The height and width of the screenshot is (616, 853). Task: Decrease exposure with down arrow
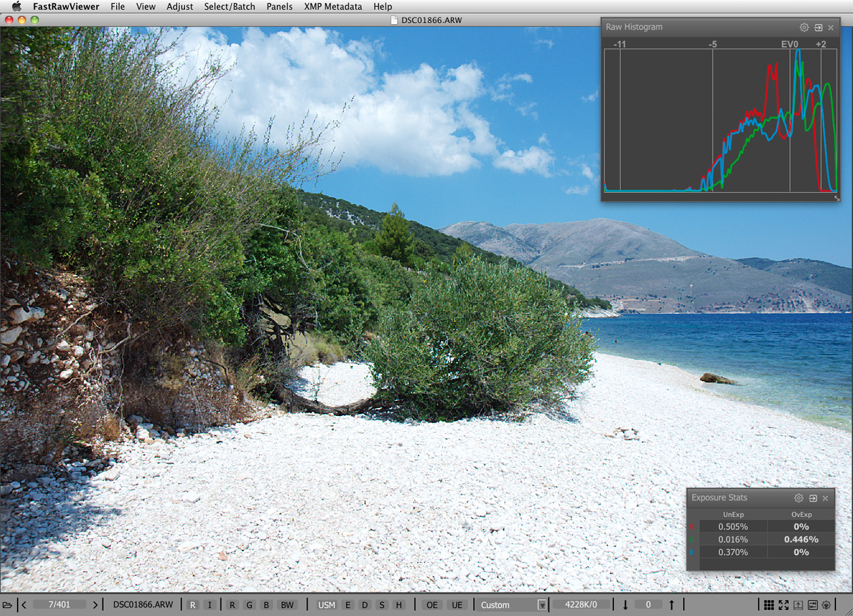click(625, 605)
